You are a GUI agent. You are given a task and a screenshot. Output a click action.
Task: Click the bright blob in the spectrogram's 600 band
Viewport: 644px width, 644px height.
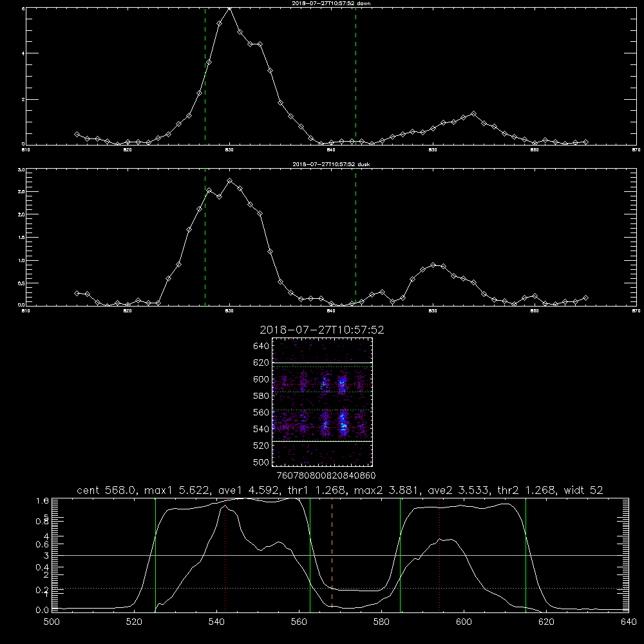pos(342,385)
